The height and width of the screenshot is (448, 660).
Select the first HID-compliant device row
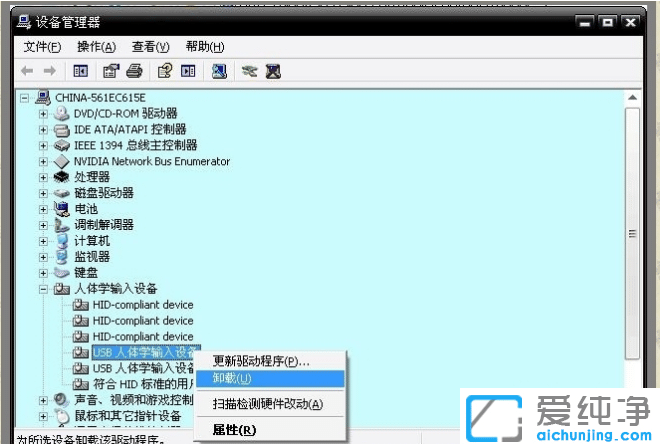[143, 305]
